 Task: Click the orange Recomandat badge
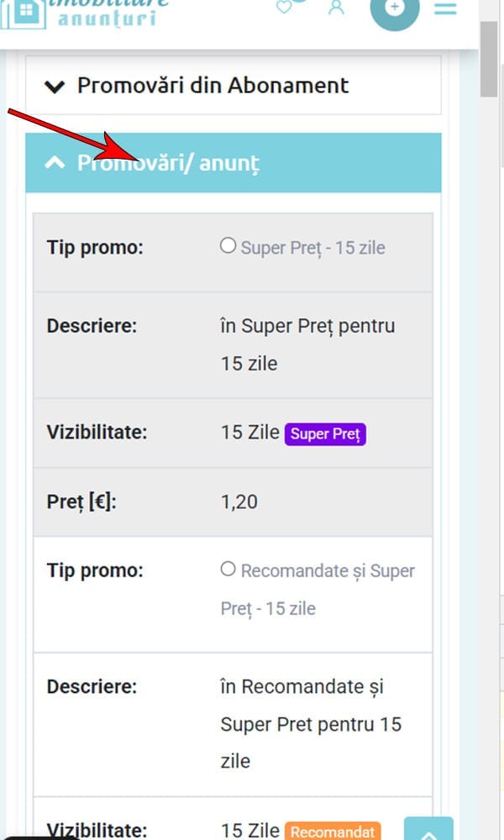point(333,832)
